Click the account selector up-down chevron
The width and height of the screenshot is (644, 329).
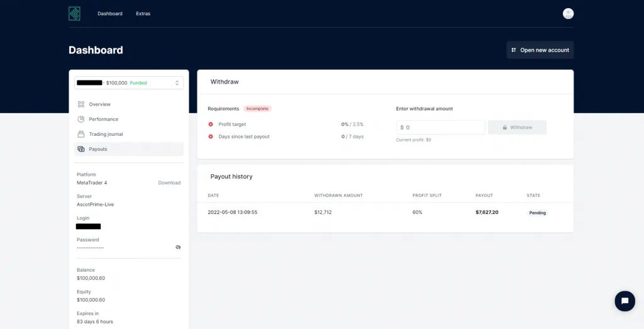177,83
